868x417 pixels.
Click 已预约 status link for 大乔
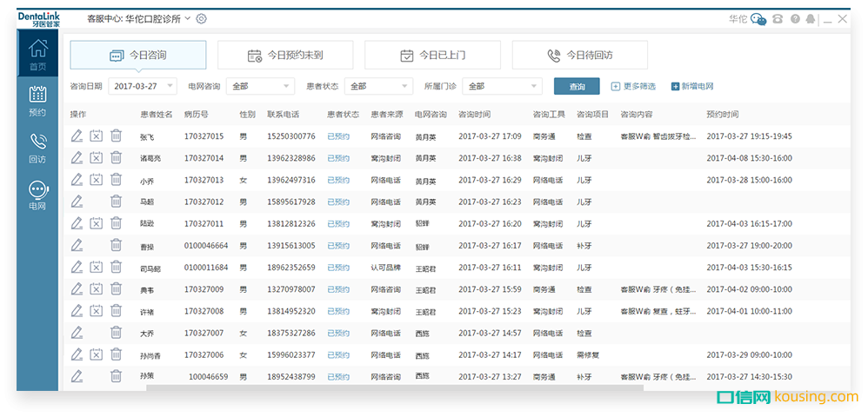(338, 333)
